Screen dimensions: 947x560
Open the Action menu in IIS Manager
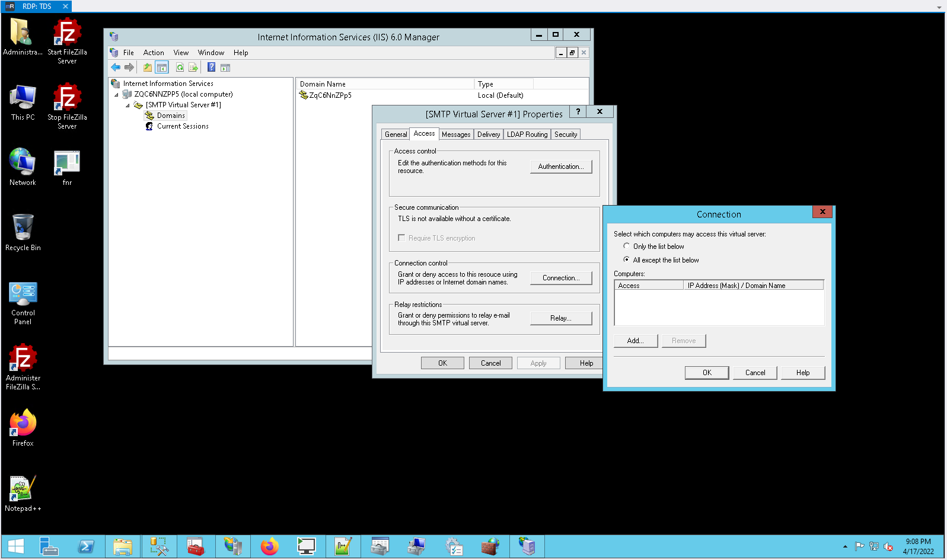pyautogui.click(x=154, y=53)
